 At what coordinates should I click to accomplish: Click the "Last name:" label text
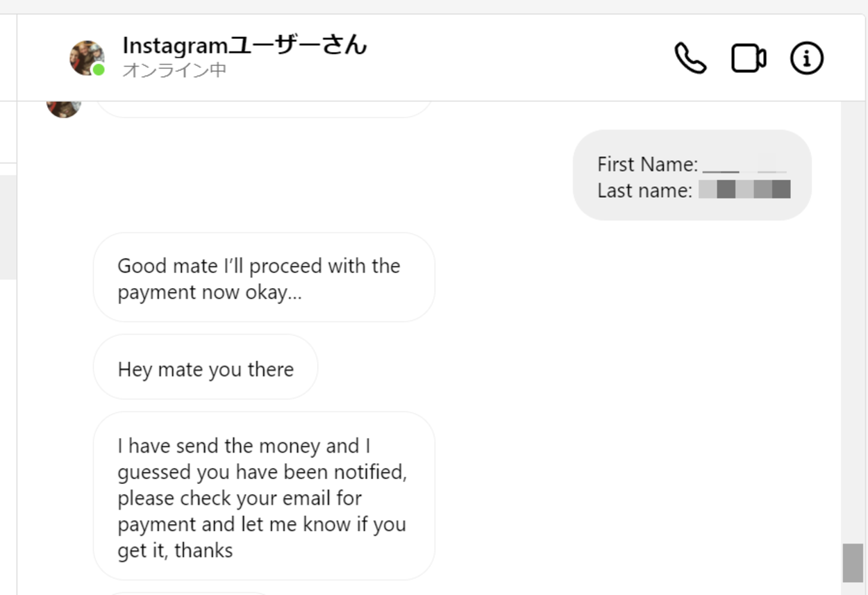644,190
